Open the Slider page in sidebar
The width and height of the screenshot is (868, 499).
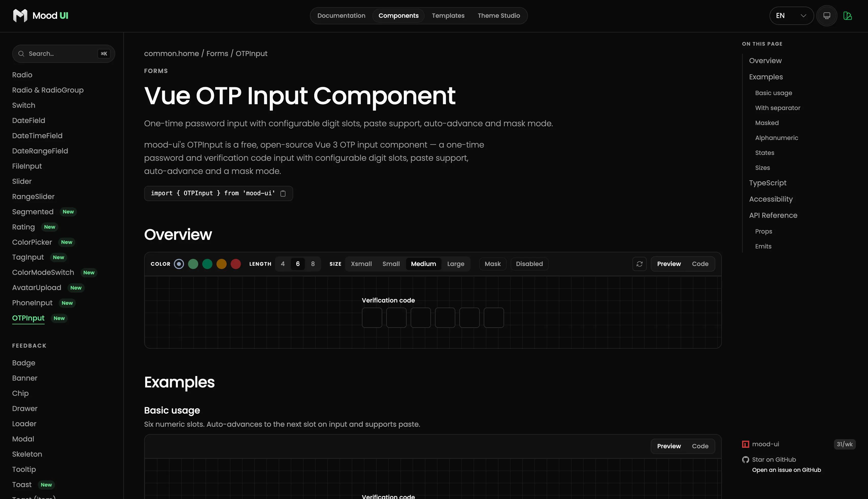22,181
